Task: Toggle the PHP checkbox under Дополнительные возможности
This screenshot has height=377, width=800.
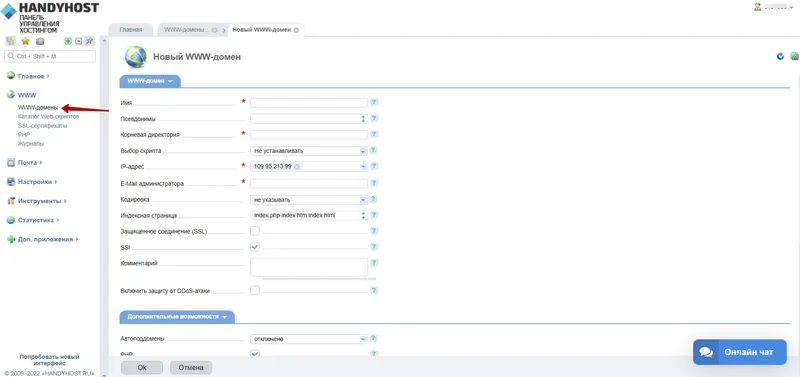Action: pyautogui.click(x=255, y=354)
